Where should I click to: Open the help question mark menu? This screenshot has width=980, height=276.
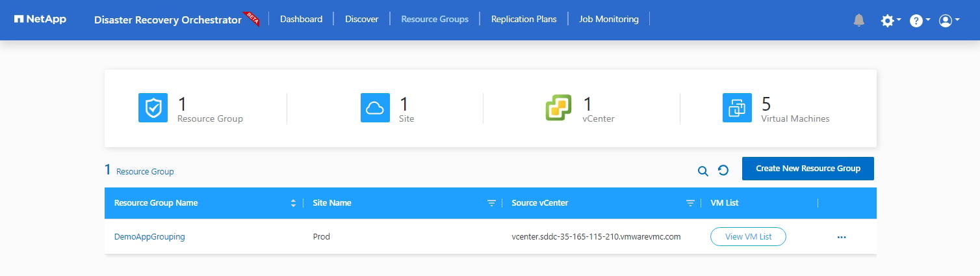(920, 20)
